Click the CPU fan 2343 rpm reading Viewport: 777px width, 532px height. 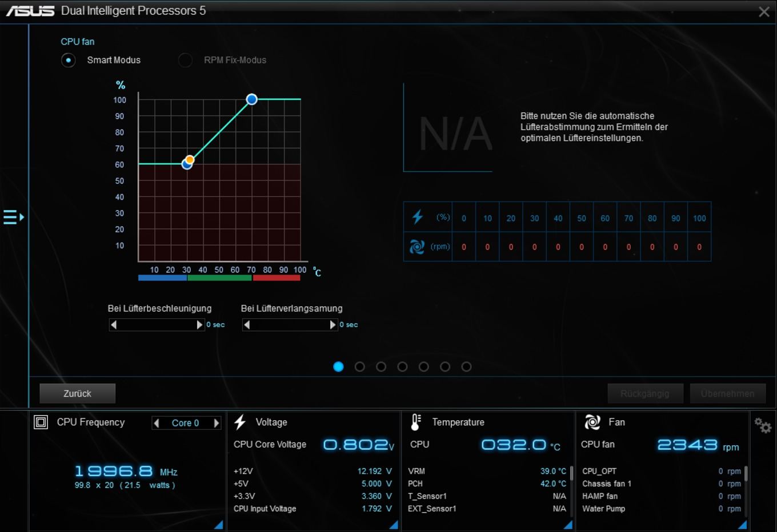698,445
